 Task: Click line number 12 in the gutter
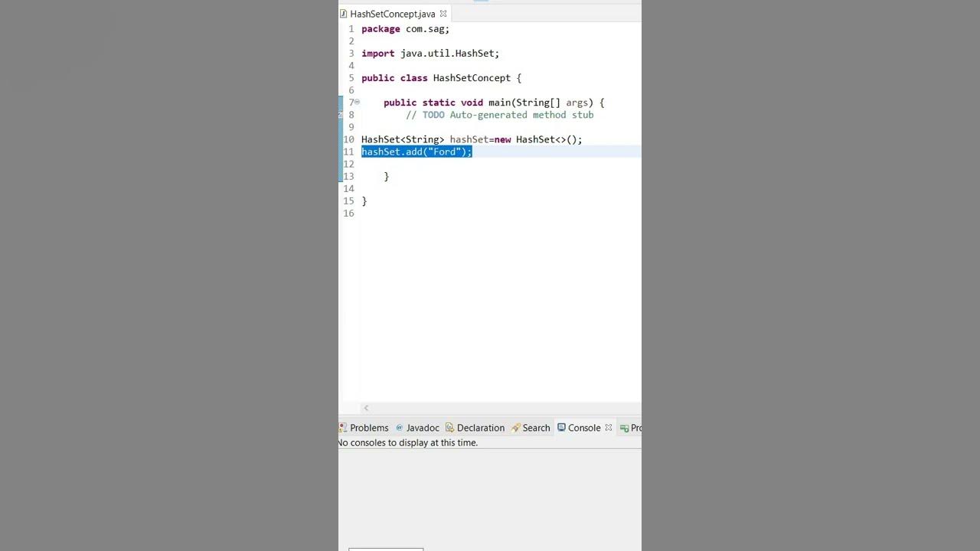(348, 164)
